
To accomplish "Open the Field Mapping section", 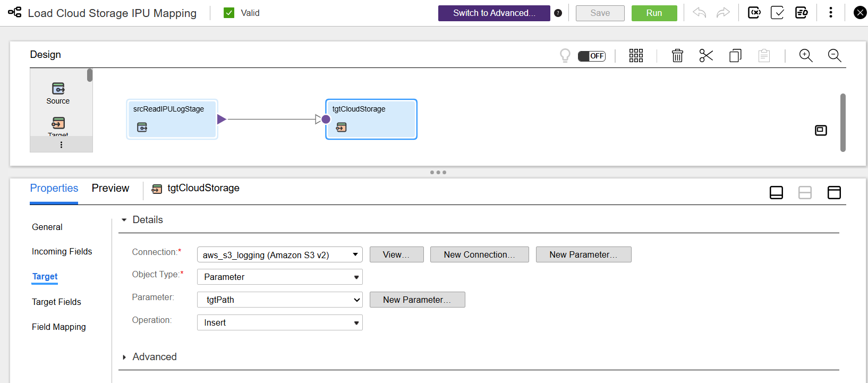I will 59,327.
